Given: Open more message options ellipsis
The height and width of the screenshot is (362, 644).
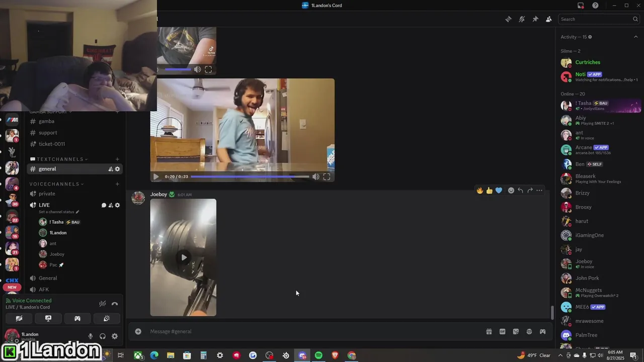Looking at the screenshot, I should tap(539, 191).
